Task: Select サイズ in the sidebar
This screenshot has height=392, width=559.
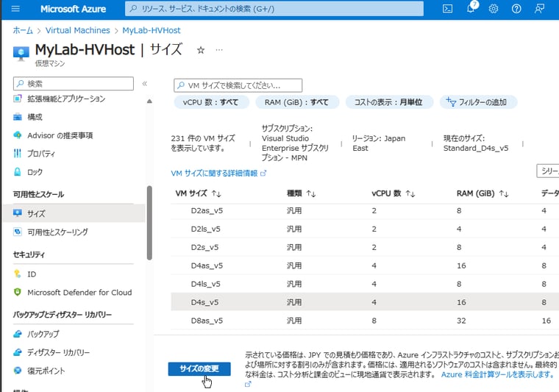Action: tap(74, 213)
